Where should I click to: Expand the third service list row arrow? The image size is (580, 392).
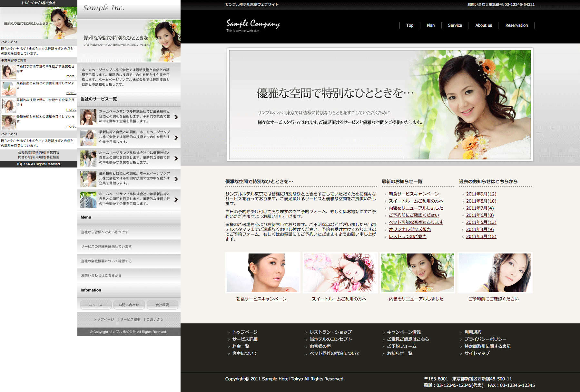176,158
